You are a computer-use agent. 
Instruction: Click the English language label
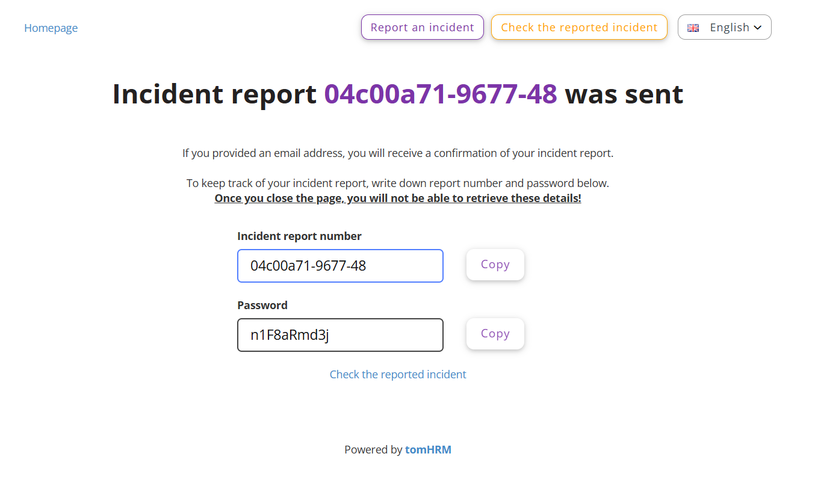pos(729,28)
